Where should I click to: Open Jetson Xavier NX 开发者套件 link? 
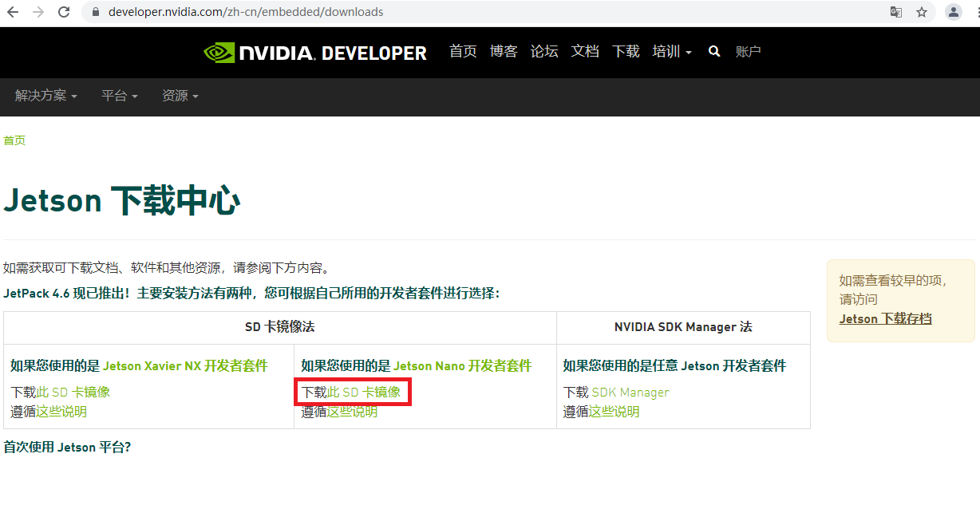click(185, 366)
